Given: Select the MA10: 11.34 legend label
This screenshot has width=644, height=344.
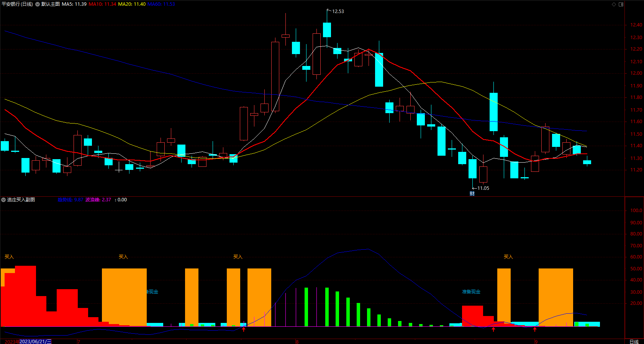Looking at the screenshot, I should 102,4.
